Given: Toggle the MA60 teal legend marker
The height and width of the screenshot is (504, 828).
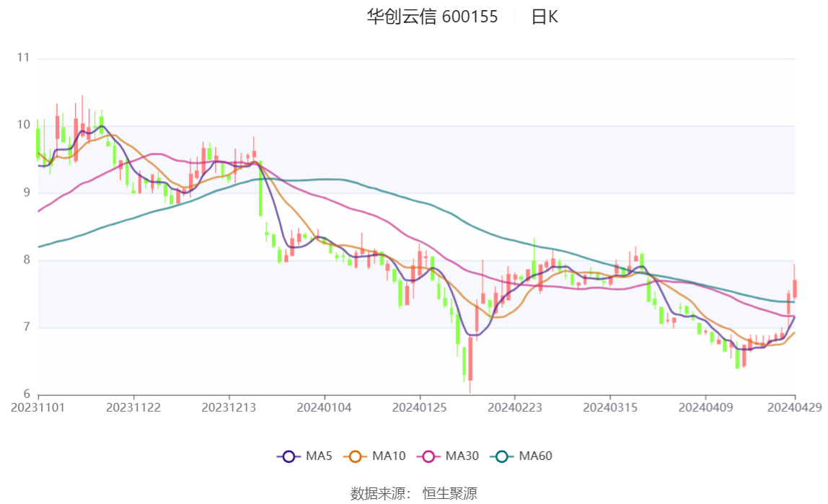Looking at the screenshot, I should 502,456.
